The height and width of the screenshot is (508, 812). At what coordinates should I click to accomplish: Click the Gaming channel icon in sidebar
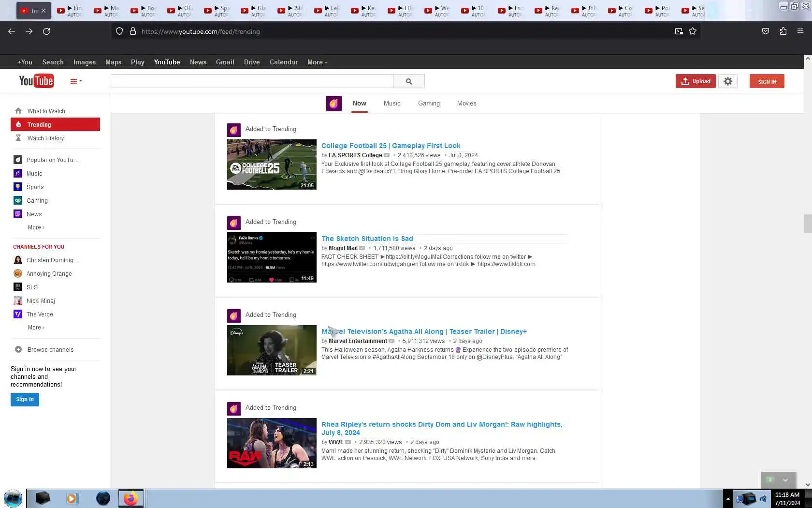18,200
